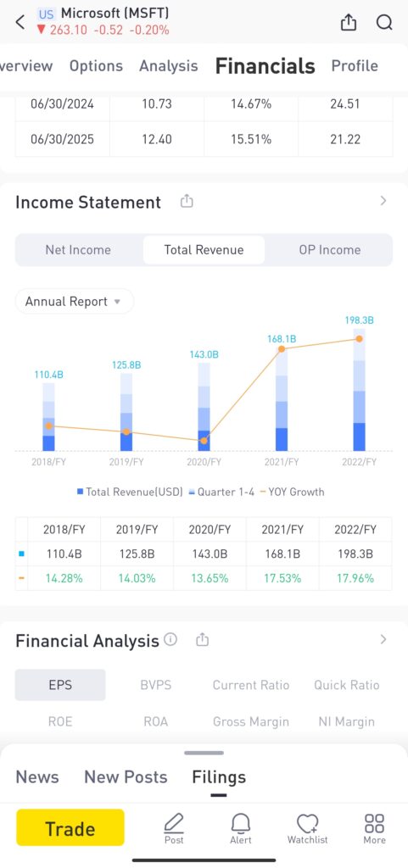Set a price Alert with bell icon
Screen dimensions: 408x868
(x=240, y=828)
